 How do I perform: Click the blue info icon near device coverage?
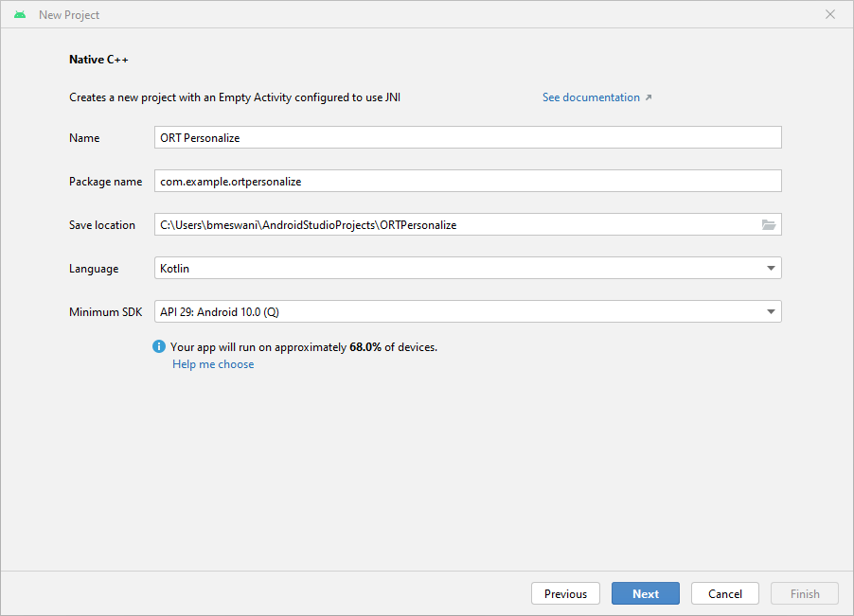pyautogui.click(x=158, y=346)
